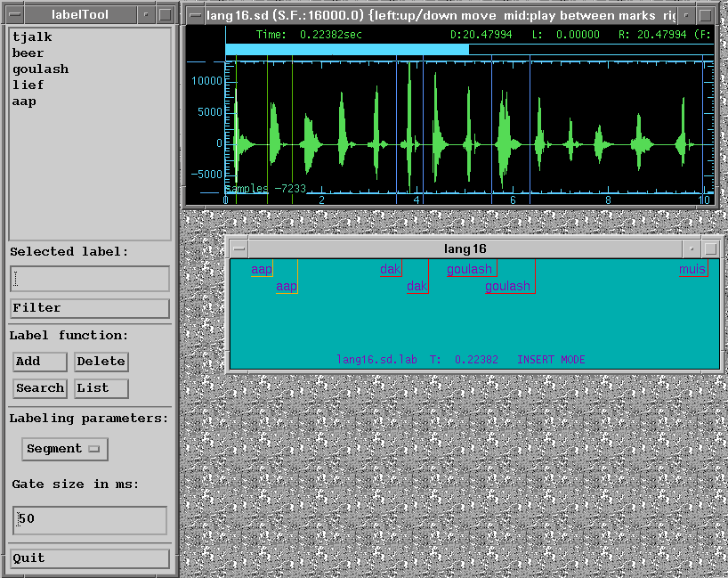Click the lang16 label window title bar
Viewport: 728px width, 578px height.
(x=465, y=248)
